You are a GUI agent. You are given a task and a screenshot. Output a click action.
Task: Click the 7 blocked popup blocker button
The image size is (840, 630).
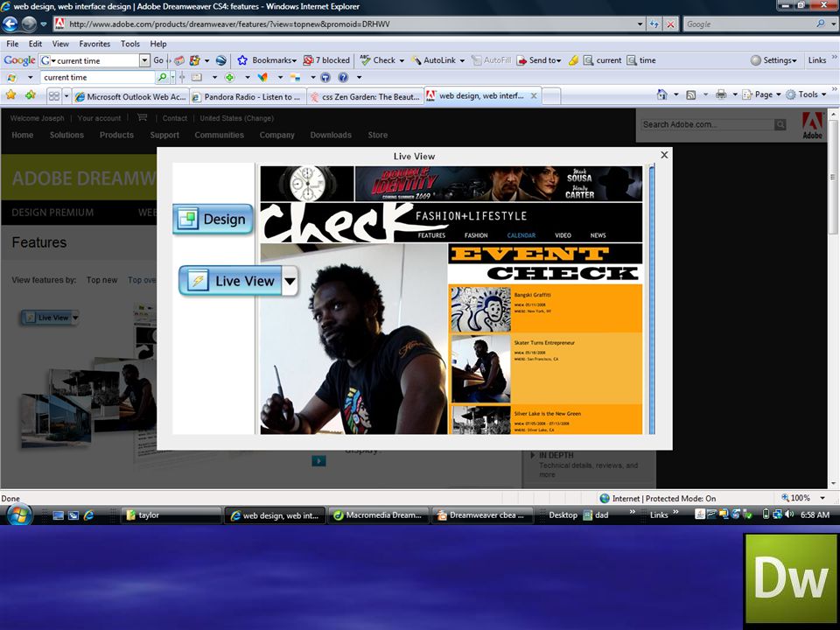[x=326, y=60]
